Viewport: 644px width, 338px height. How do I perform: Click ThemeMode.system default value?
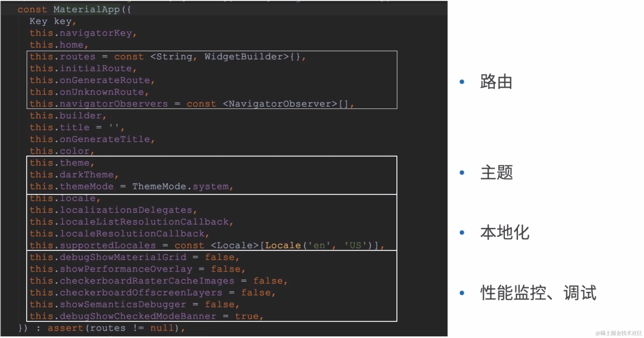[x=181, y=186]
